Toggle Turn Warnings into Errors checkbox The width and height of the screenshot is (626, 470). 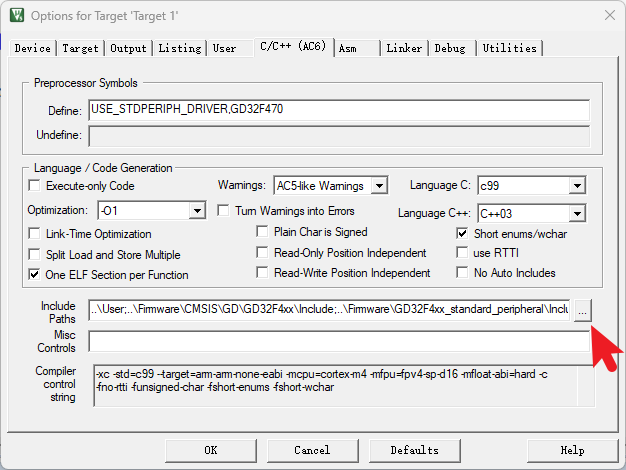pyautogui.click(x=223, y=210)
